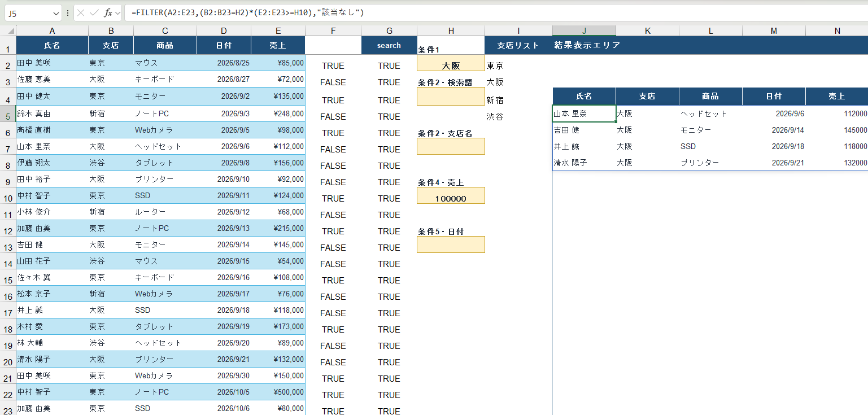This screenshot has width=868, height=415.
Task: Click cell 松本 京子
Action: (52, 294)
